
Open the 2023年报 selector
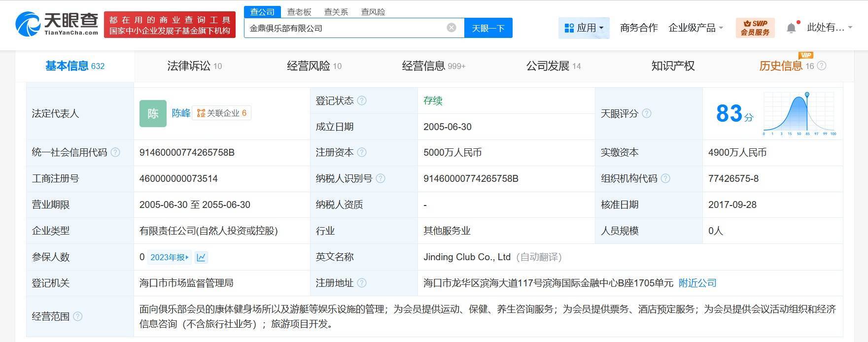(170, 257)
